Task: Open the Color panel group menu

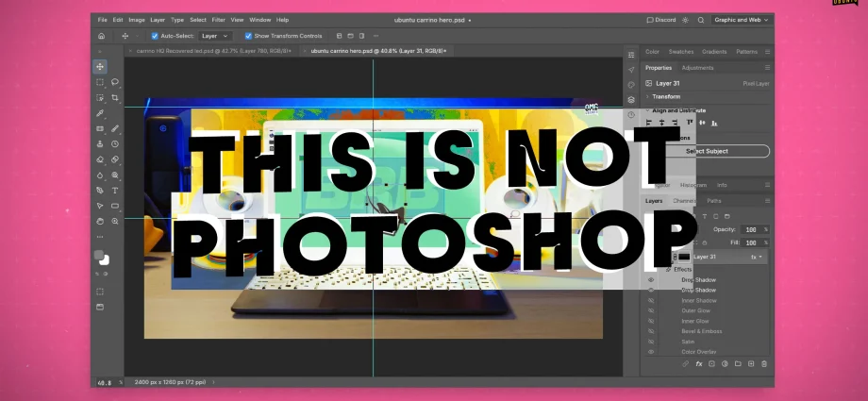Action: click(767, 52)
